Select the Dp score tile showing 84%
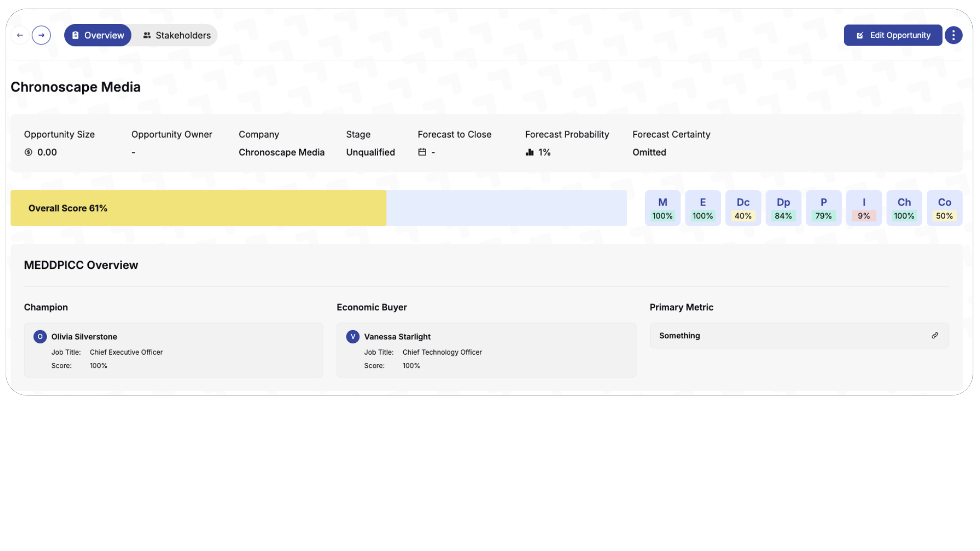 pos(783,208)
